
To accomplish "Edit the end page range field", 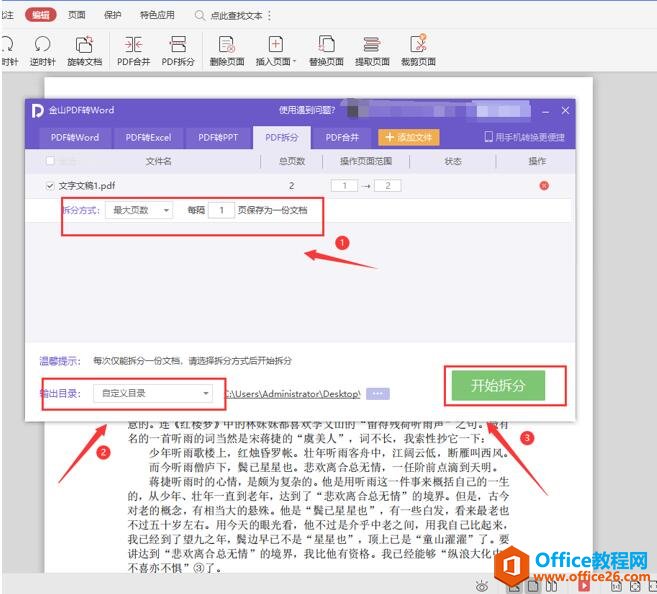I will click(388, 186).
